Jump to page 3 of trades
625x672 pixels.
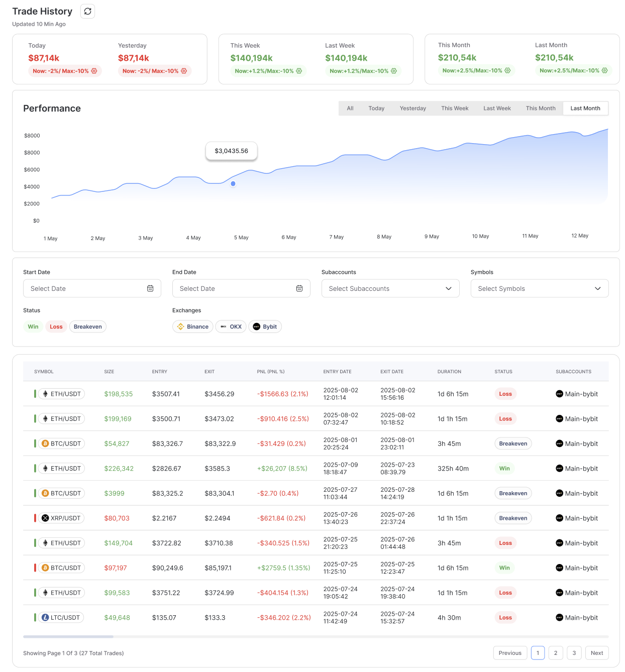click(574, 653)
